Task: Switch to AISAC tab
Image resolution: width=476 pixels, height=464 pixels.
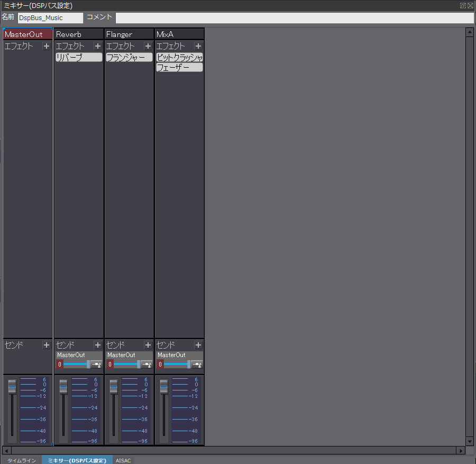Action: pyautogui.click(x=123, y=460)
